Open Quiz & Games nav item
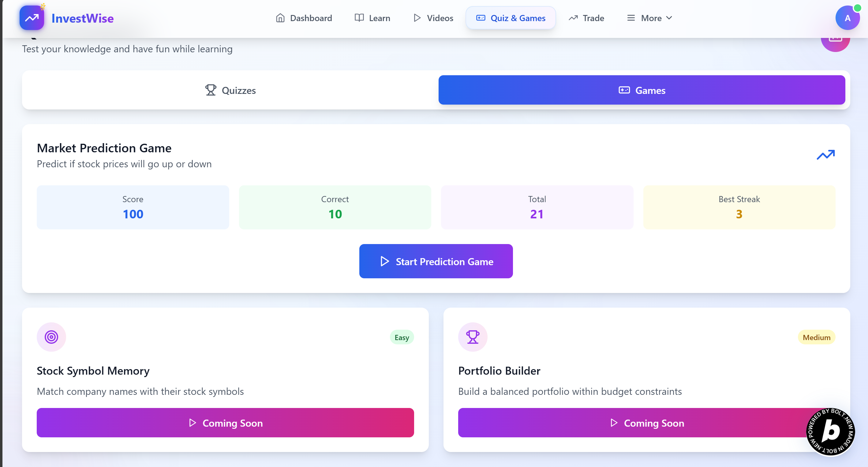The width and height of the screenshot is (868, 467). coord(511,18)
